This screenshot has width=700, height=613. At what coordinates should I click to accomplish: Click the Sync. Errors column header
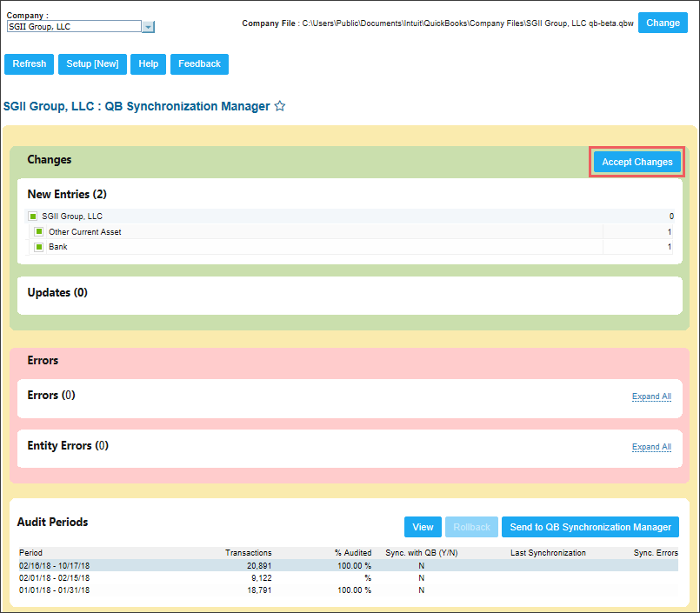tap(656, 553)
